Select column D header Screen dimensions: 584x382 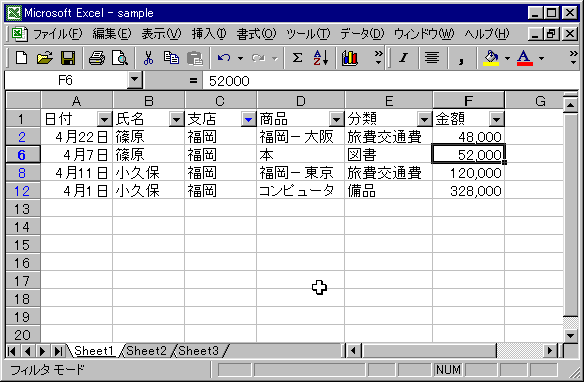(x=301, y=101)
